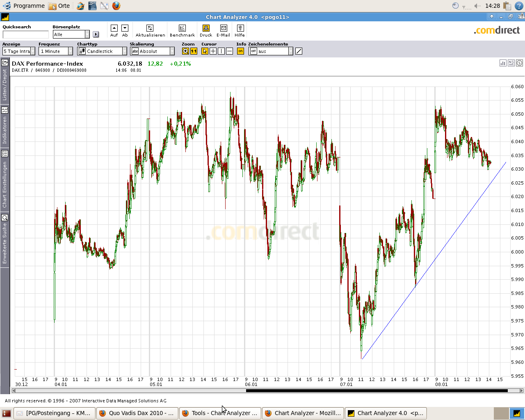
Task: Click the crosshair cursor tool icon
Action: pyautogui.click(x=213, y=51)
